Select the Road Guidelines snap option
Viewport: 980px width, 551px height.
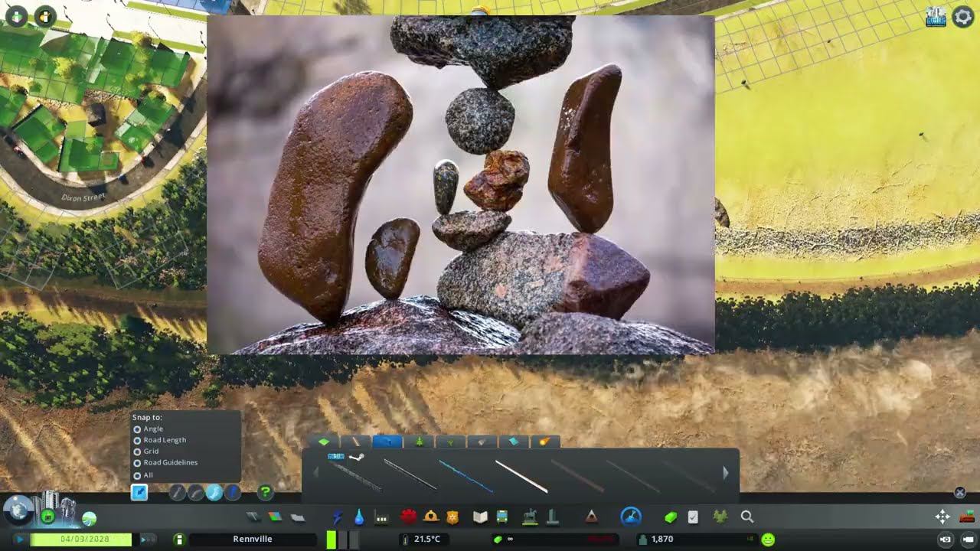click(x=165, y=462)
